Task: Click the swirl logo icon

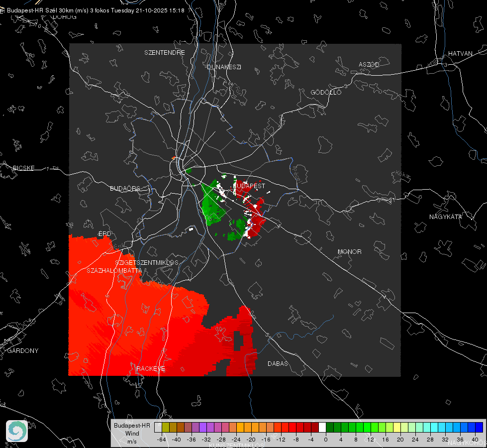Action: point(17,431)
